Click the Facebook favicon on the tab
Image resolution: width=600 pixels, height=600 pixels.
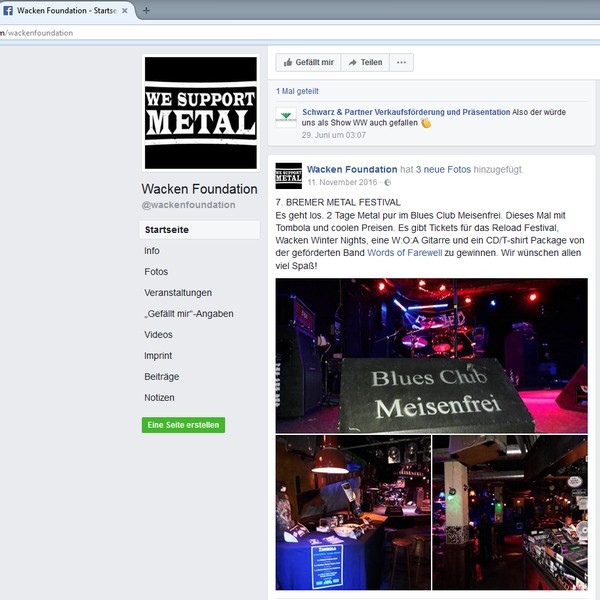coord(8,11)
